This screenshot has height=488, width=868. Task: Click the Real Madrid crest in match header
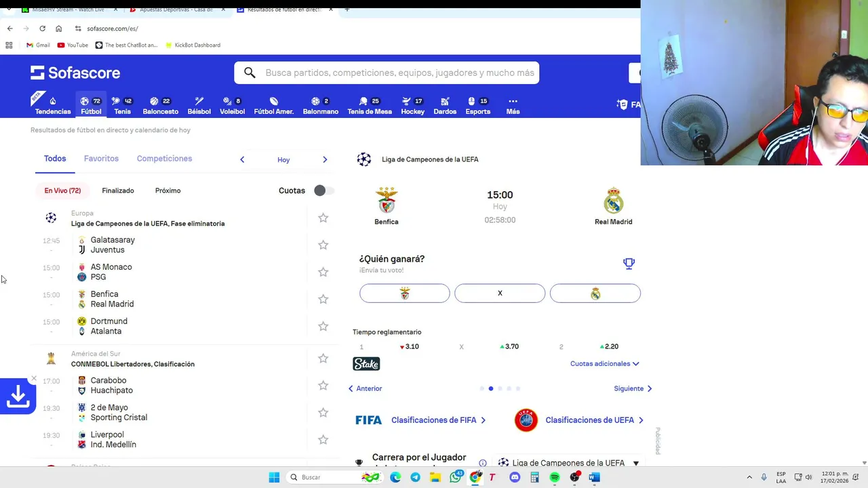[613, 201]
